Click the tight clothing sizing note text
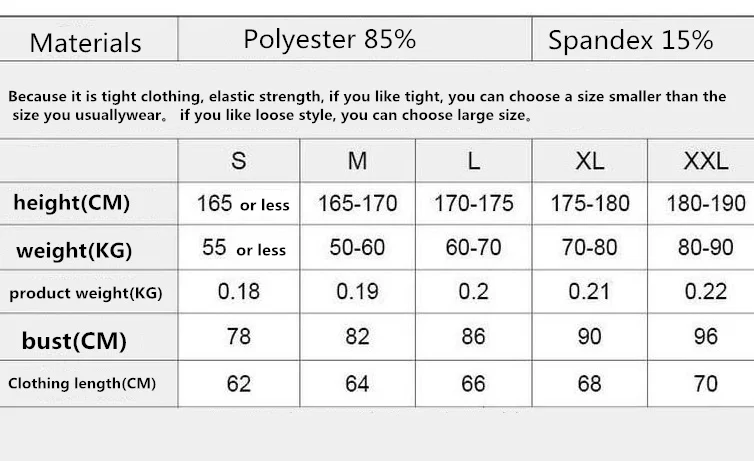The height and width of the screenshot is (461, 754). coord(367,106)
